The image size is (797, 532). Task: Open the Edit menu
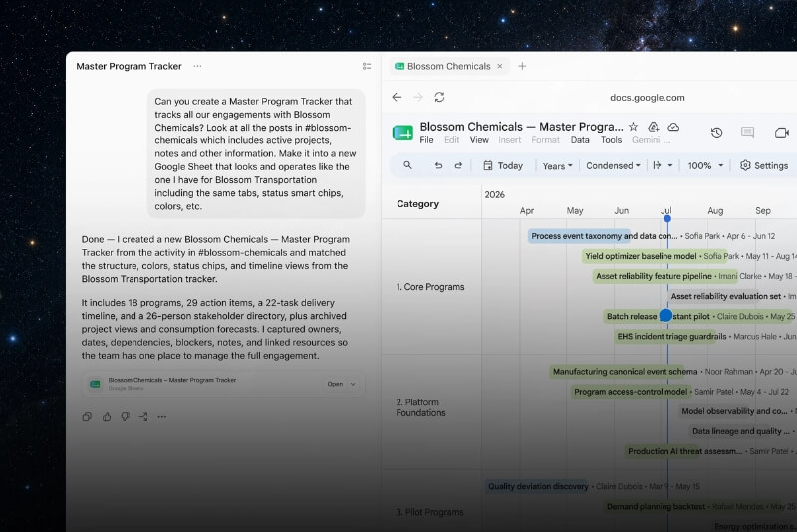452,140
